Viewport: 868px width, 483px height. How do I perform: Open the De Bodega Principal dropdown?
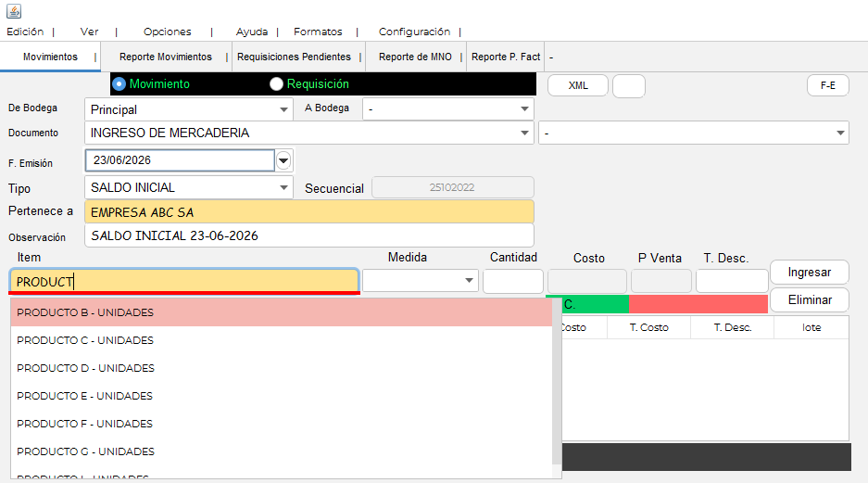coord(189,109)
